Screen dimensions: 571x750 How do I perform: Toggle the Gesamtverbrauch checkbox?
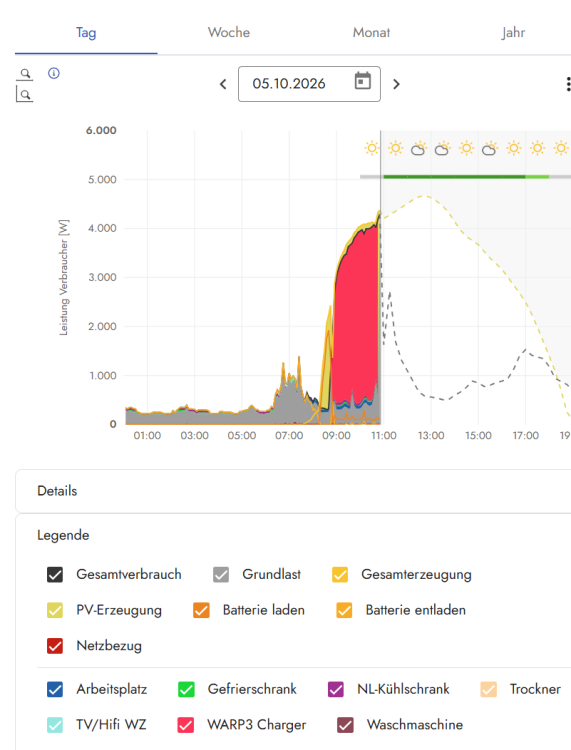coord(55,574)
